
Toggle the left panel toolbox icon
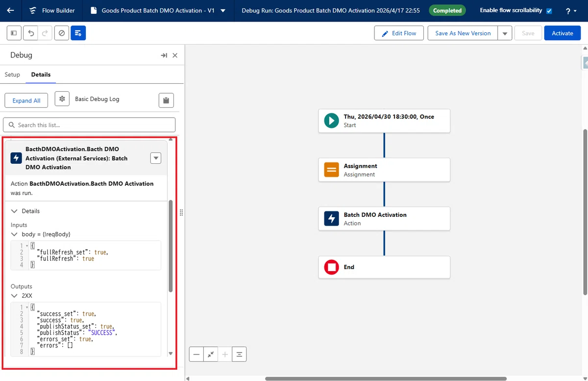point(14,33)
